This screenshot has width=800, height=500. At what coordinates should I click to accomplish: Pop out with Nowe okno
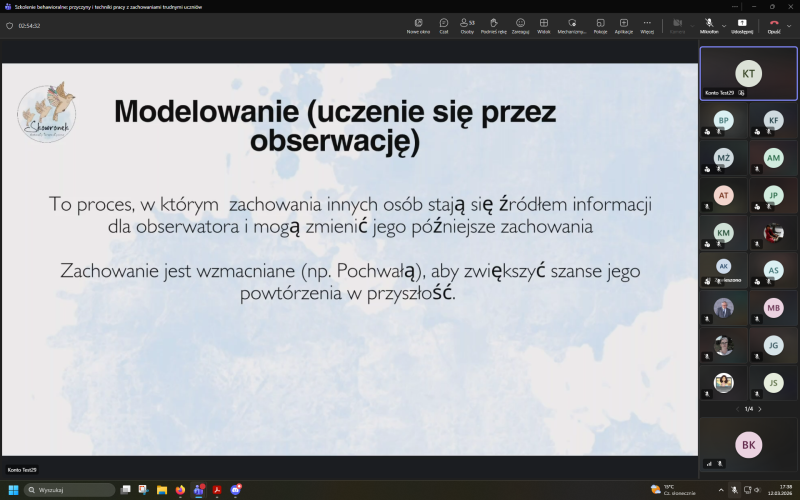(x=418, y=24)
